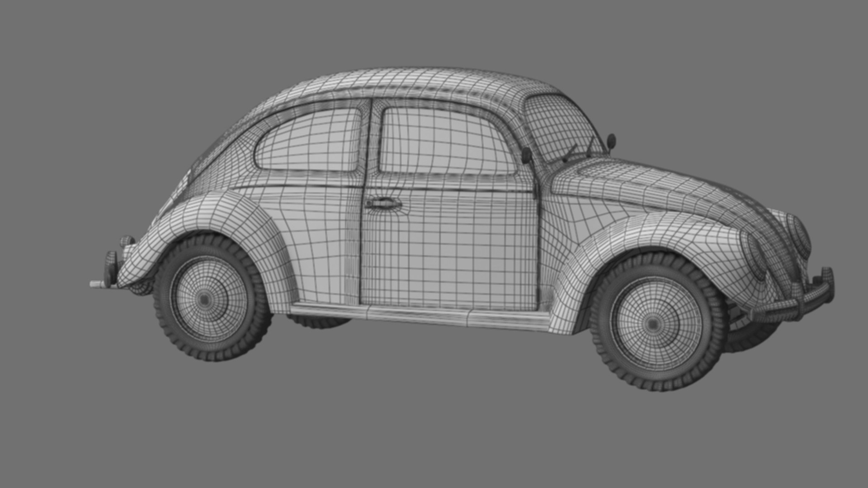
Task: Click the car's door handle
Action: tap(383, 203)
